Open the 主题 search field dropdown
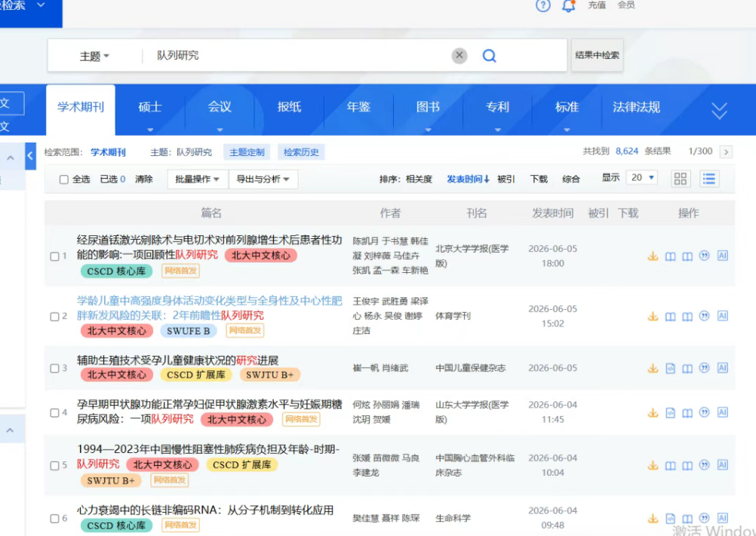The height and width of the screenshot is (536, 756). point(94,57)
